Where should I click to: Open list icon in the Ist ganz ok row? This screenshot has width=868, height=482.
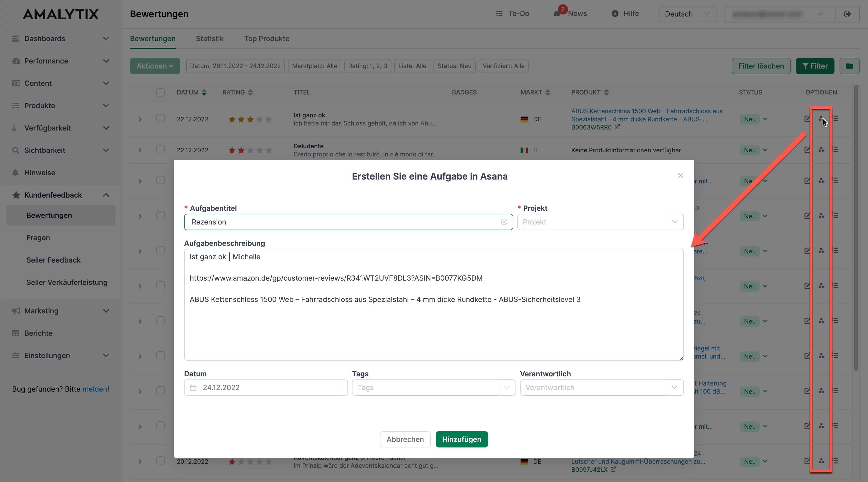point(835,119)
